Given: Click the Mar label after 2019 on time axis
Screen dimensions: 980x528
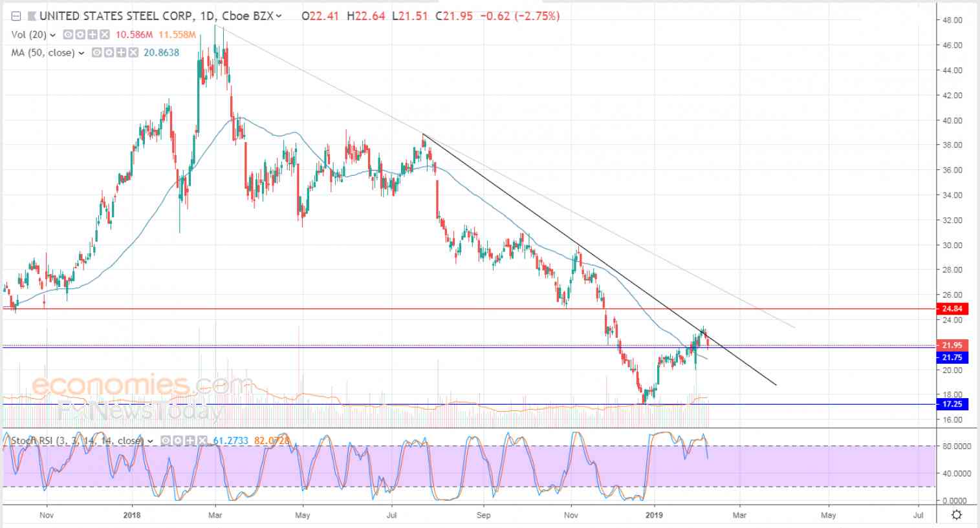Looking at the screenshot, I should pos(739,515).
